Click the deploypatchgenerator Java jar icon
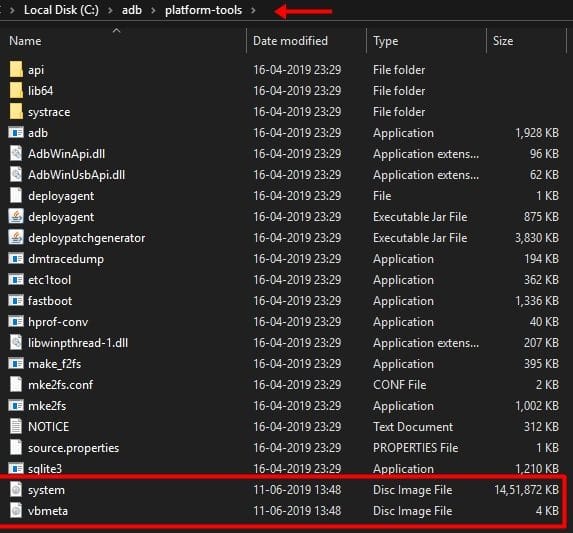The height and width of the screenshot is (533, 573). (16, 237)
